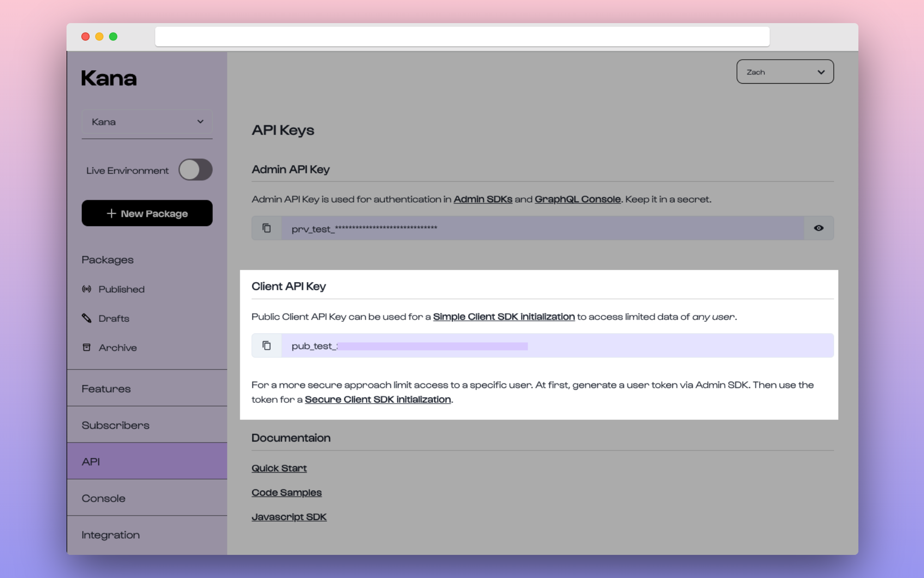The height and width of the screenshot is (578, 924).
Task: Click the copy icon beside the Client API Key
Action: click(267, 345)
